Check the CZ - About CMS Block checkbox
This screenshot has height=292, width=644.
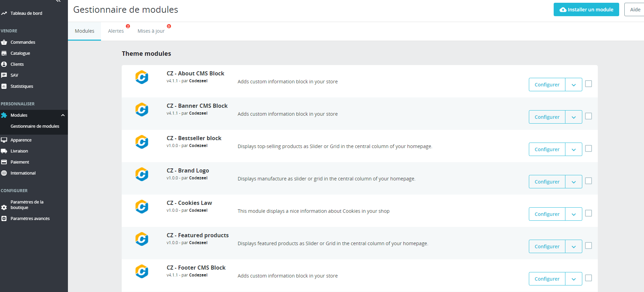[x=588, y=84]
